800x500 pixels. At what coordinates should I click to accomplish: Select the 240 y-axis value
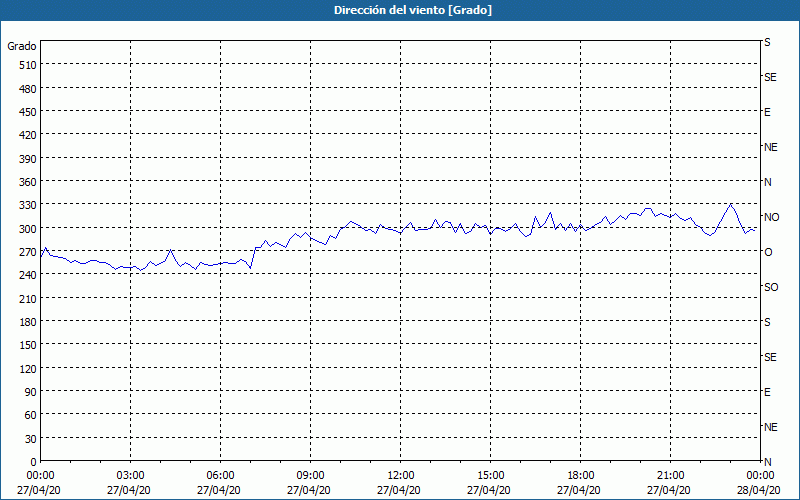tap(28, 275)
